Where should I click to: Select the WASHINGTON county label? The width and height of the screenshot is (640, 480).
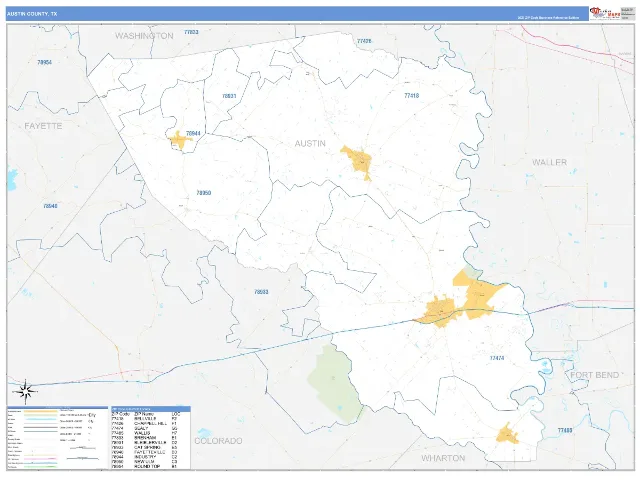click(x=144, y=36)
